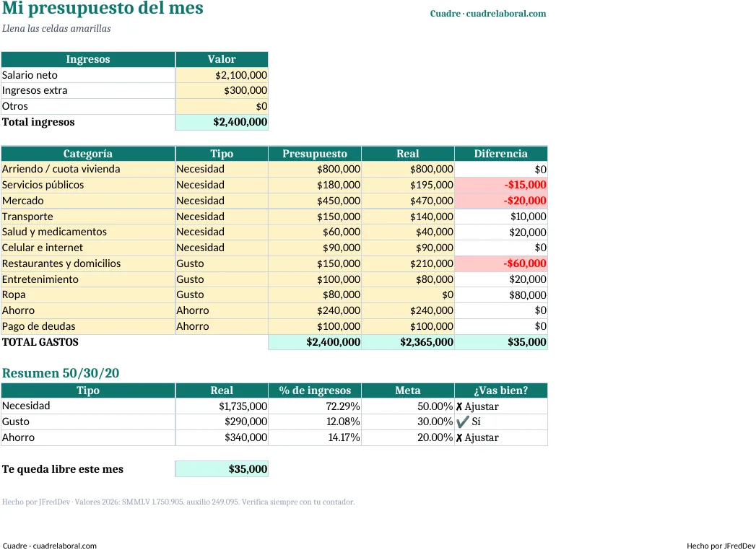Select the "Meta" column header

[408, 390]
